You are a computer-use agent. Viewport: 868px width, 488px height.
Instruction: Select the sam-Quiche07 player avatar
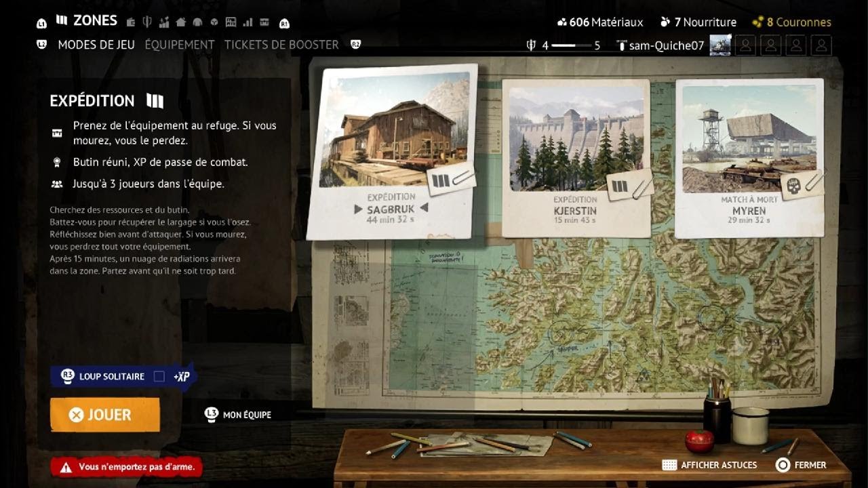click(x=720, y=45)
